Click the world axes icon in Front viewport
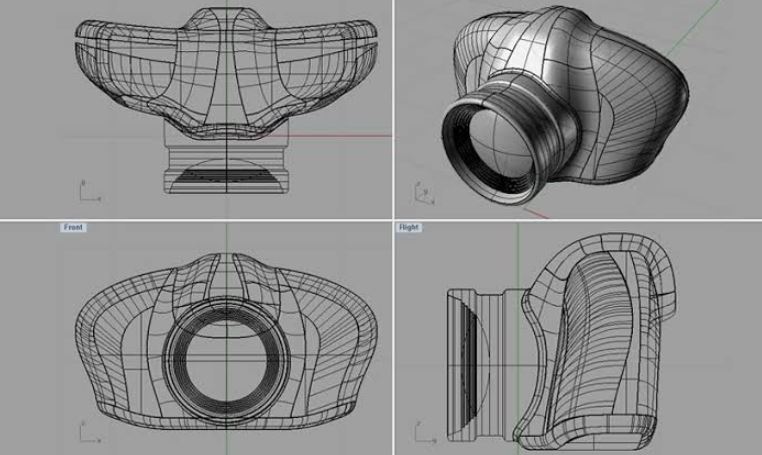The image size is (762, 455). click(x=90, y=433)
